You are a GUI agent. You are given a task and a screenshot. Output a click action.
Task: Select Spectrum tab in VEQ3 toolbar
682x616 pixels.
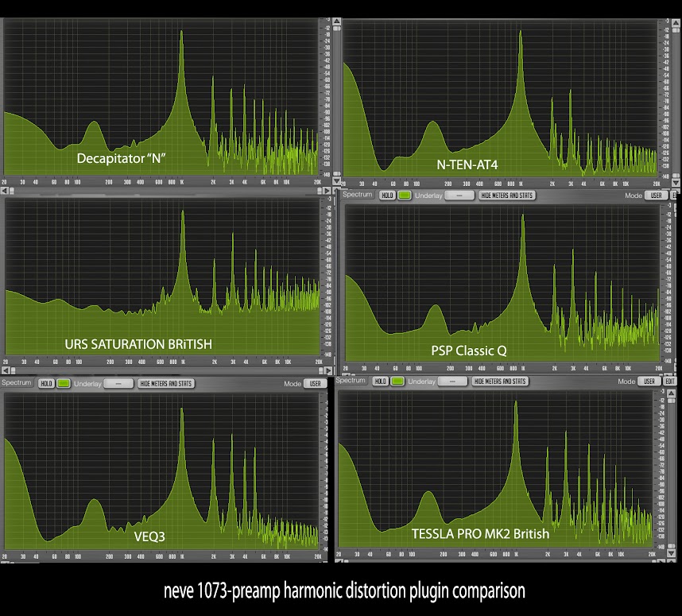tap(16, 382)
